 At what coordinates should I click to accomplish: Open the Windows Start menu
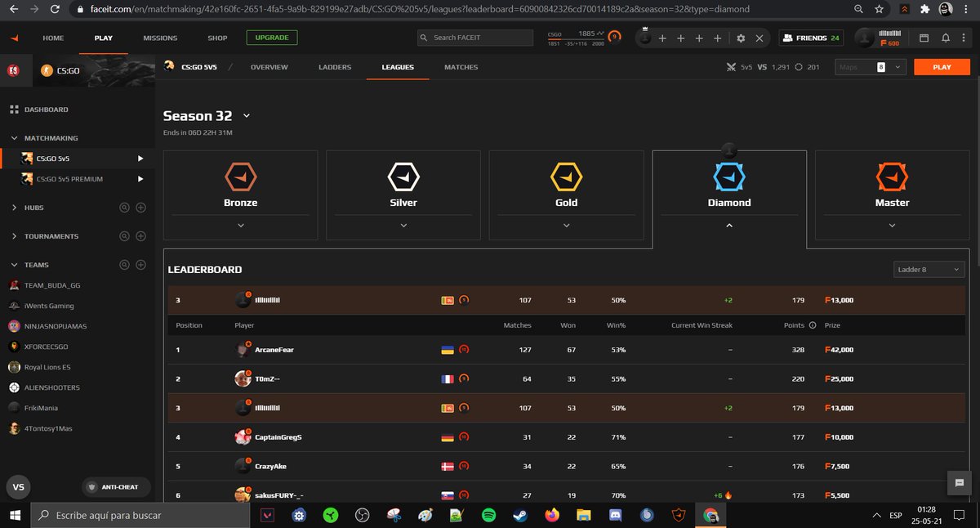point(14,516)
